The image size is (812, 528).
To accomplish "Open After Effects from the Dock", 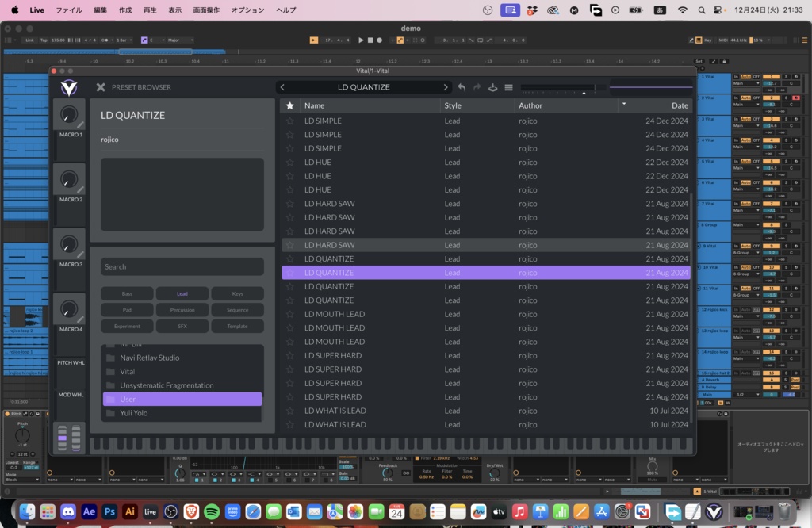I will coord(89,512).
